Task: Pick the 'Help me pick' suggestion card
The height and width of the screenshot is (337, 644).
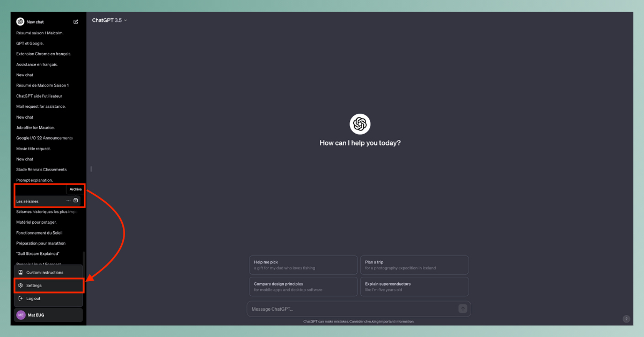Action: point(303,265)
